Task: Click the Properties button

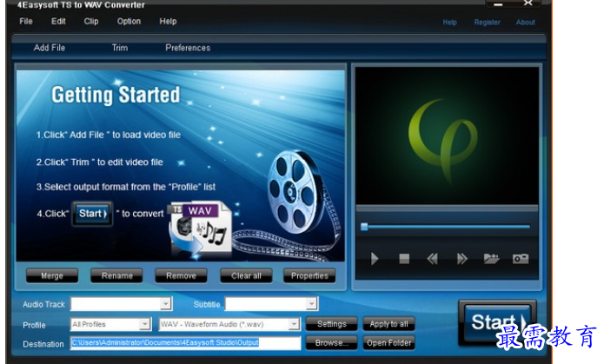Action: (x=309, y=275)
